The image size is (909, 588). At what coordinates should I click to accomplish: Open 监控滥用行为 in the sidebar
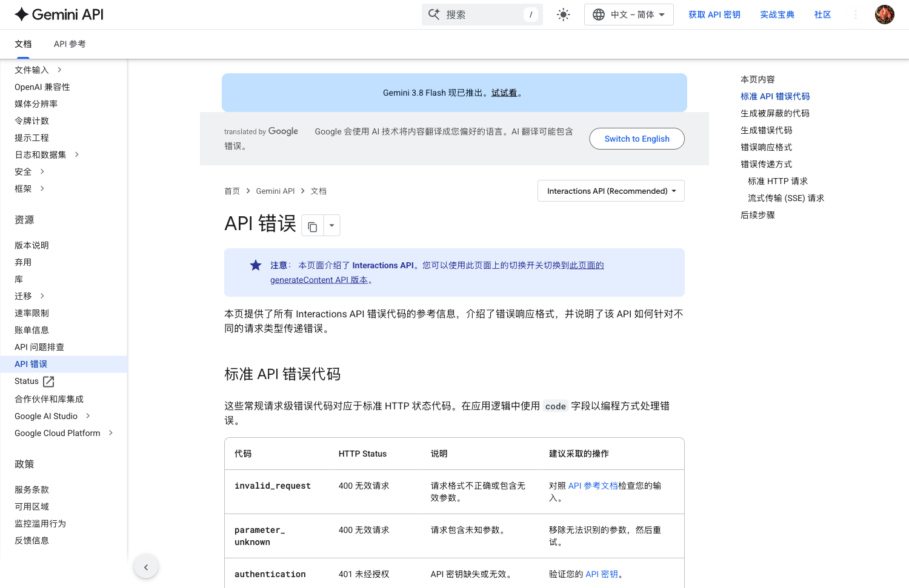pos(40,524)
